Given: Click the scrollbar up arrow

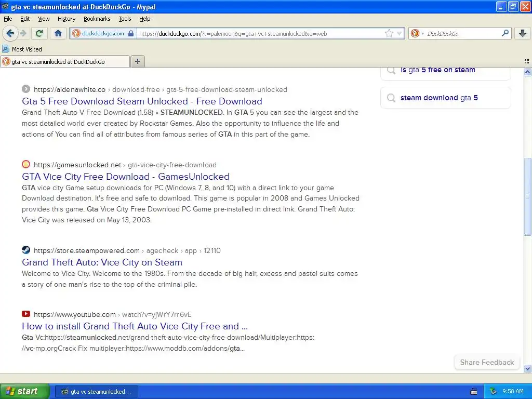Looking at the screenshot, I should click(527, 72).
